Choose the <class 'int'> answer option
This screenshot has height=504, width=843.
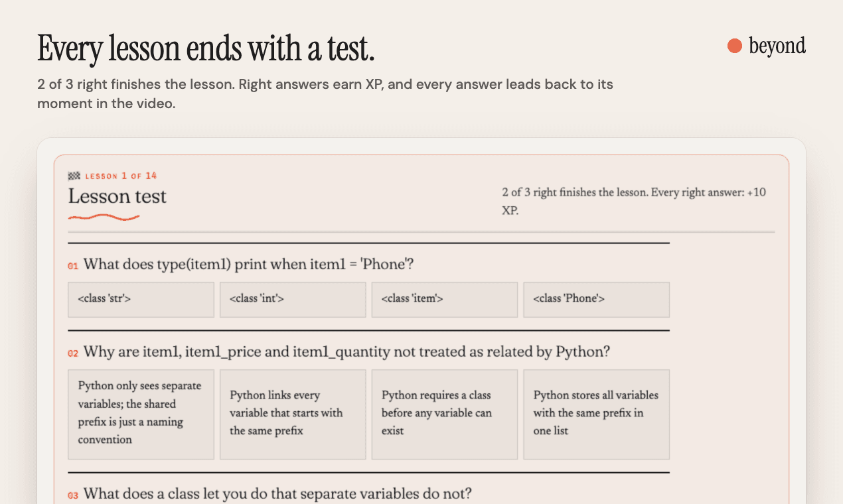pyautogui.click(x=293, y=300)
